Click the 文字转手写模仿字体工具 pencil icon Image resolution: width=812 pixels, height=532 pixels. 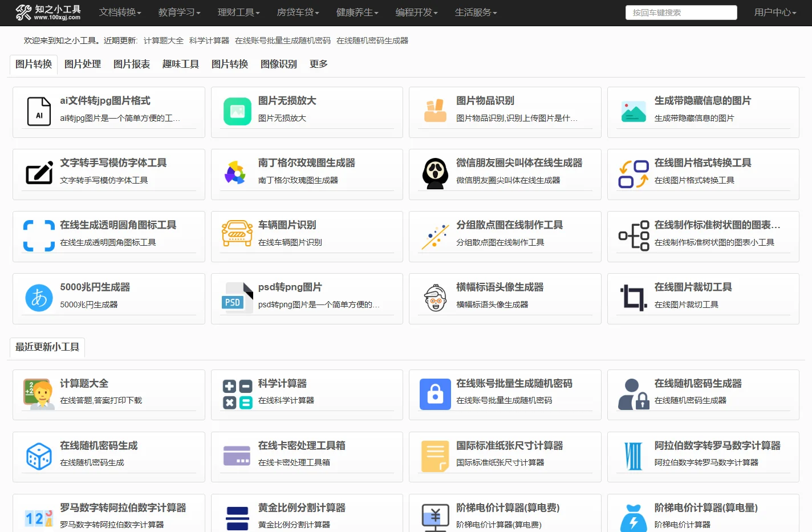tap(39, 173)
